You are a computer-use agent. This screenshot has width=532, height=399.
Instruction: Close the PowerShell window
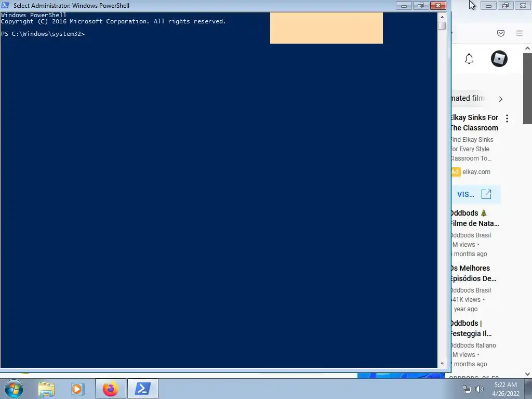438,5
